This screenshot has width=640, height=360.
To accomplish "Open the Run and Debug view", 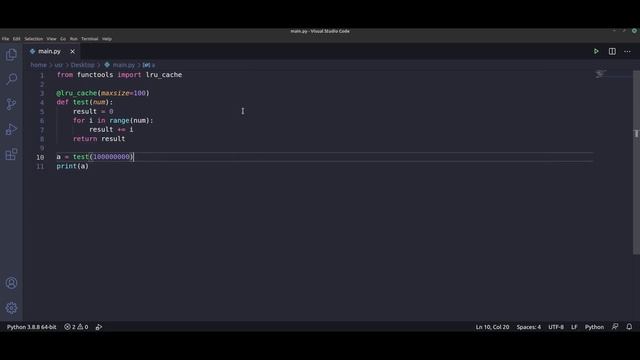I will click(x=11, y=129).
